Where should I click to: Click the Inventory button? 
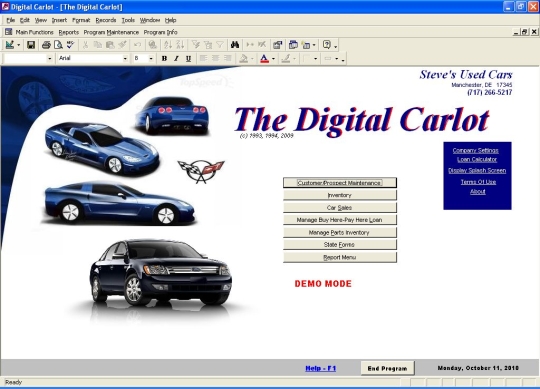point(340,195)
